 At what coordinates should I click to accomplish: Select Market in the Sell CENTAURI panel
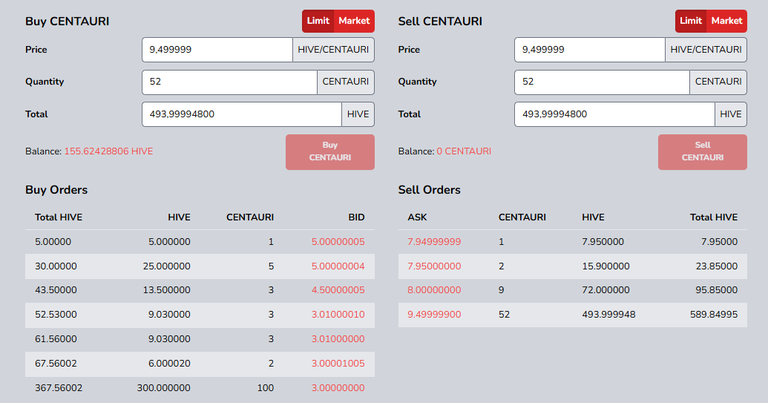(727, 21)
